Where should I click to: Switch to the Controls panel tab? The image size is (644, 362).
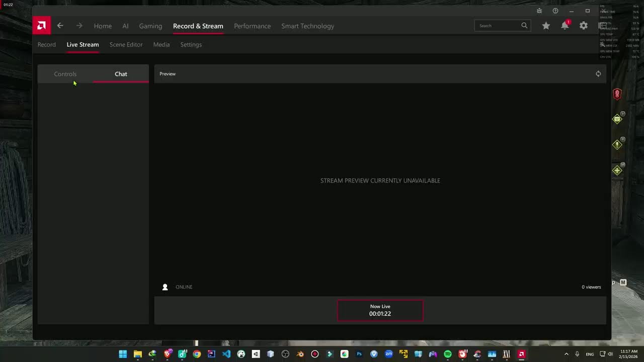pos(65,74)
